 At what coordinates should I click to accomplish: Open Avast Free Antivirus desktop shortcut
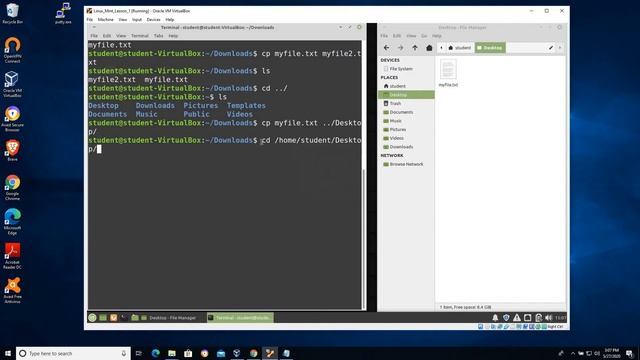point(12,290)
